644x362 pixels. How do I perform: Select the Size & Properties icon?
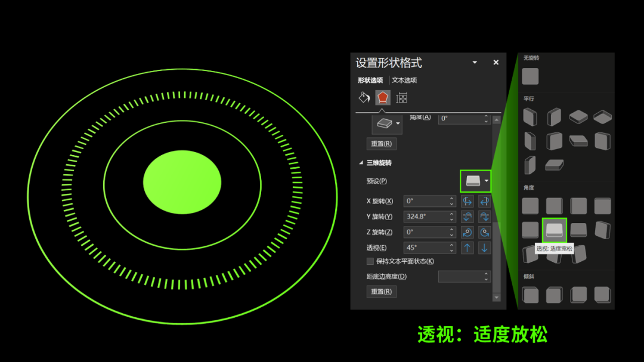click(x=401, y=96)
